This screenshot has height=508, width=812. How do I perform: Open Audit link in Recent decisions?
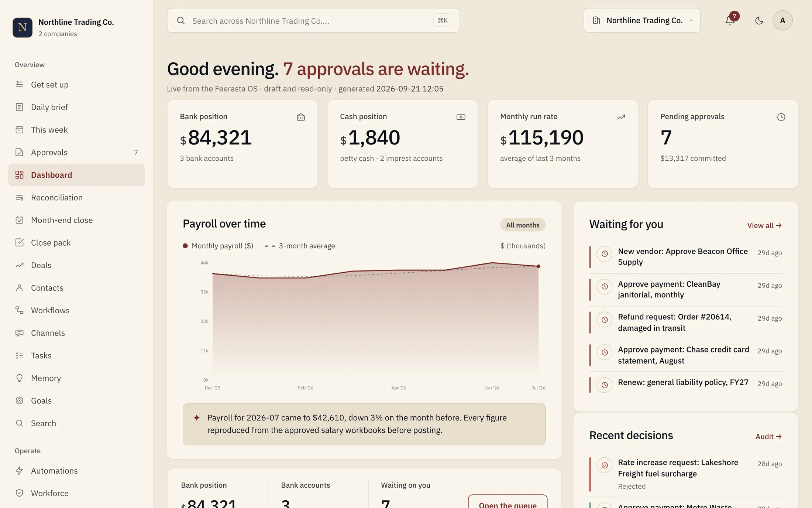pos(768,436)
